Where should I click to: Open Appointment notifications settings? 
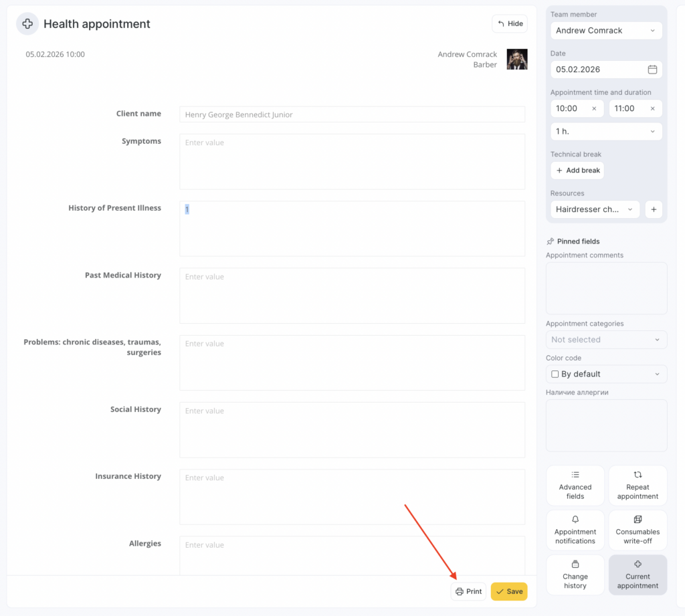[575, 532]
